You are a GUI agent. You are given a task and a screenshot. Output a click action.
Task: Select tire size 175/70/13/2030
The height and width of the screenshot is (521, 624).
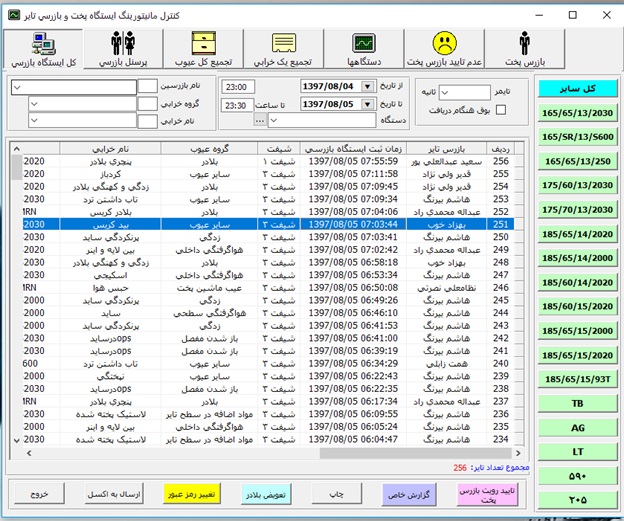tap(577, 210)
